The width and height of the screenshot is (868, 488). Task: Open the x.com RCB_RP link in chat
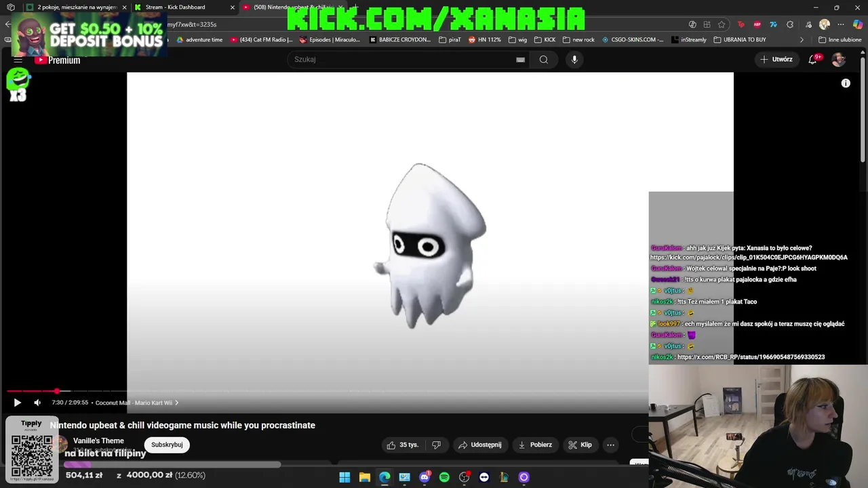point(751,357)
